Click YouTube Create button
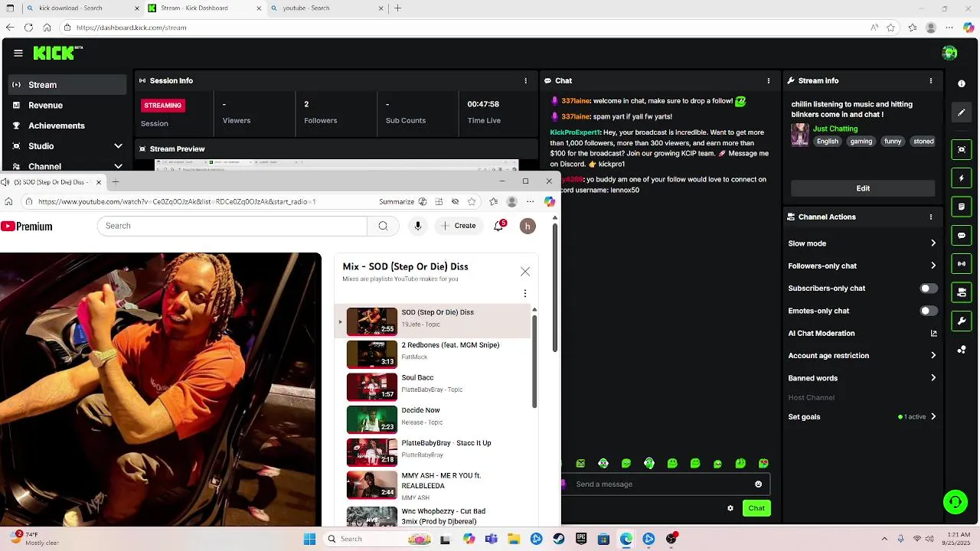The image size is (980, 551). 459,226
